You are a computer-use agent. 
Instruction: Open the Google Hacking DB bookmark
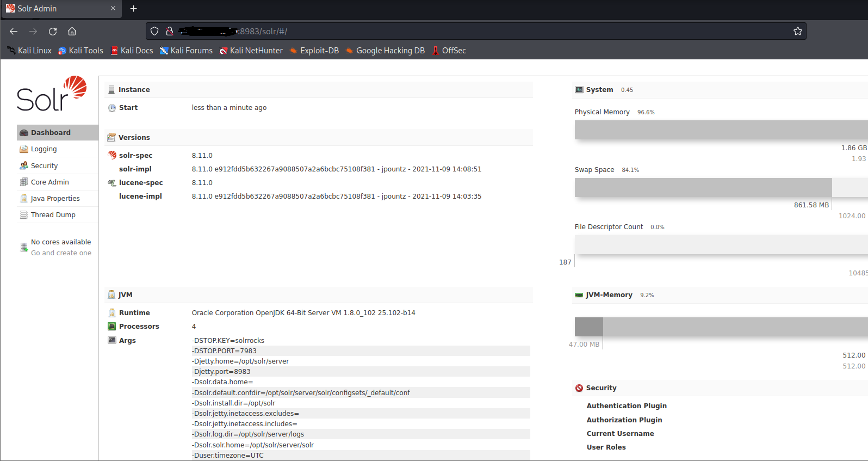385,51
